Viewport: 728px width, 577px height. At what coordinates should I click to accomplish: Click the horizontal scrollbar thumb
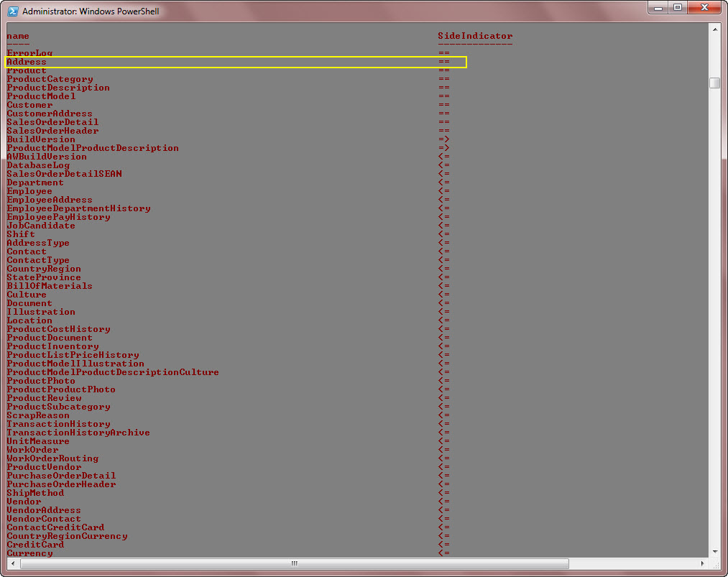coord(293,563)
